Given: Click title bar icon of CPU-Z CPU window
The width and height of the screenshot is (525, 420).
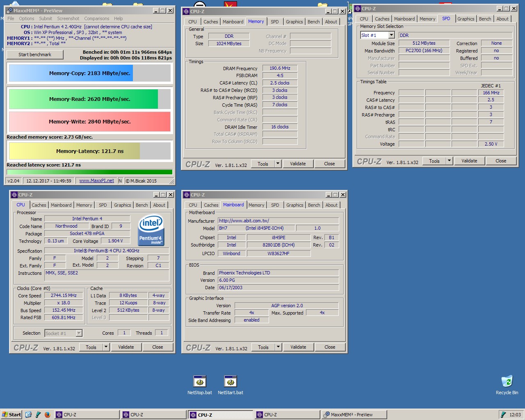Looking at the screenshot, I should coord(14,195).
